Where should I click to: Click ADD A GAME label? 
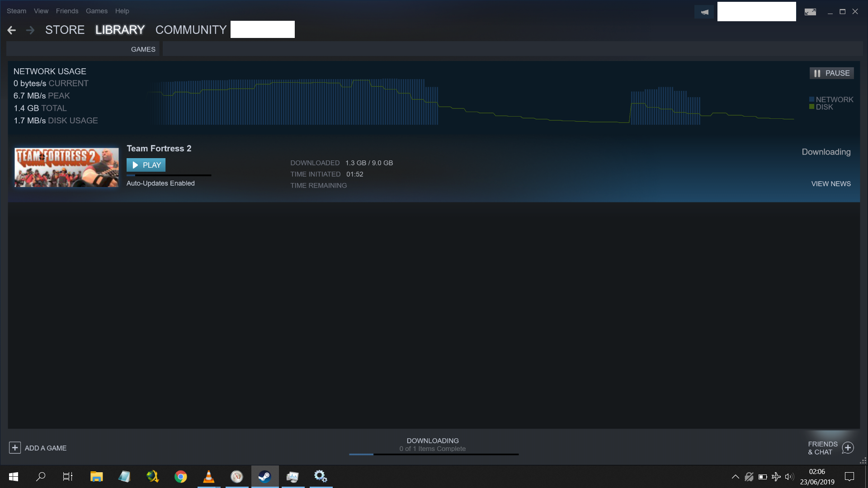pyautogui.click(x=46, y=448)
